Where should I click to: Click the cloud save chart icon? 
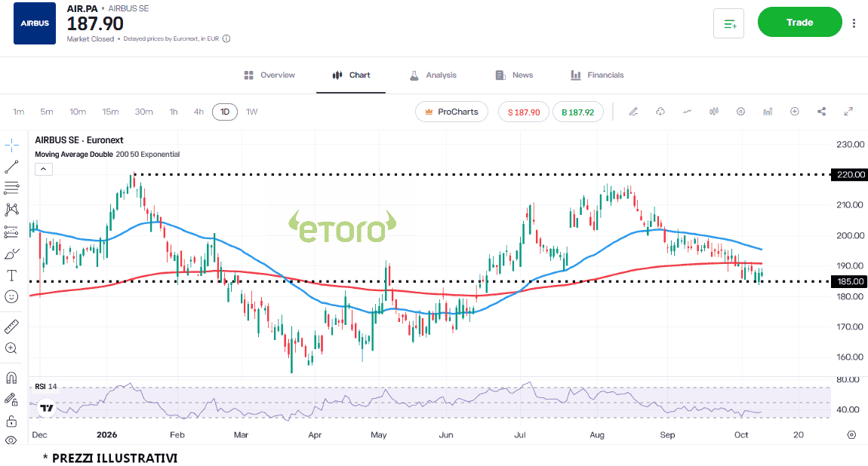[660, 112]
